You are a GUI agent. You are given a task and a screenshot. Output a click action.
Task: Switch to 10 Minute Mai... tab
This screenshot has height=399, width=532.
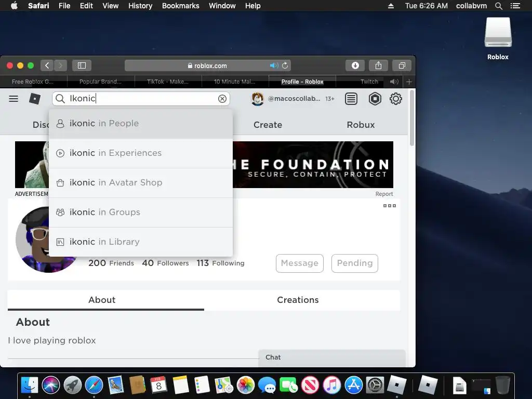point(234,82)
